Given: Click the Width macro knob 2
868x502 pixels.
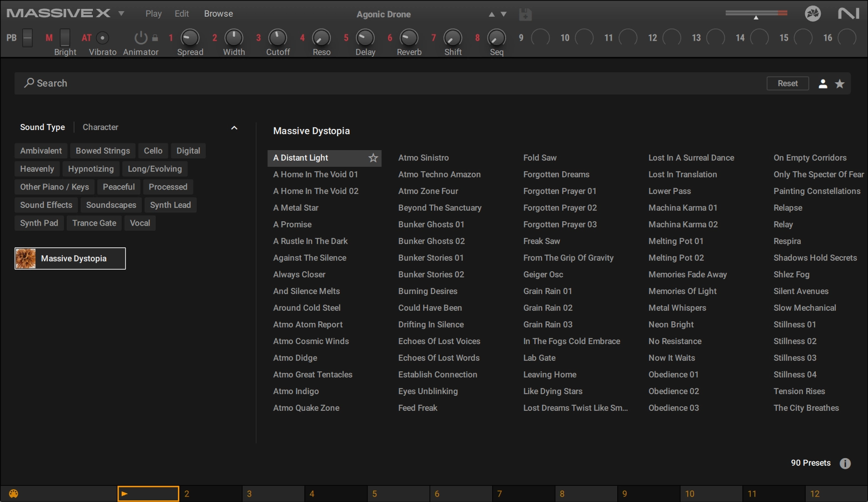Looking at the screenshot, I should point(234,38).
